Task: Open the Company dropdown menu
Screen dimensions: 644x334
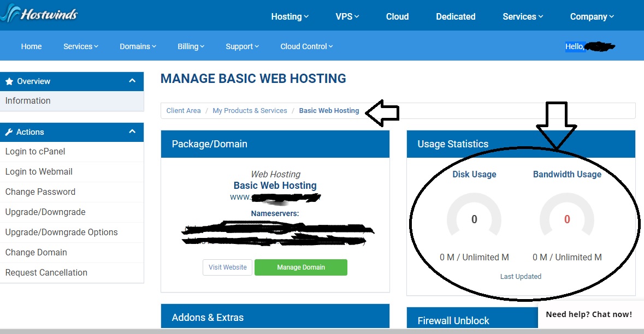Action: click(x=592, y=16)
